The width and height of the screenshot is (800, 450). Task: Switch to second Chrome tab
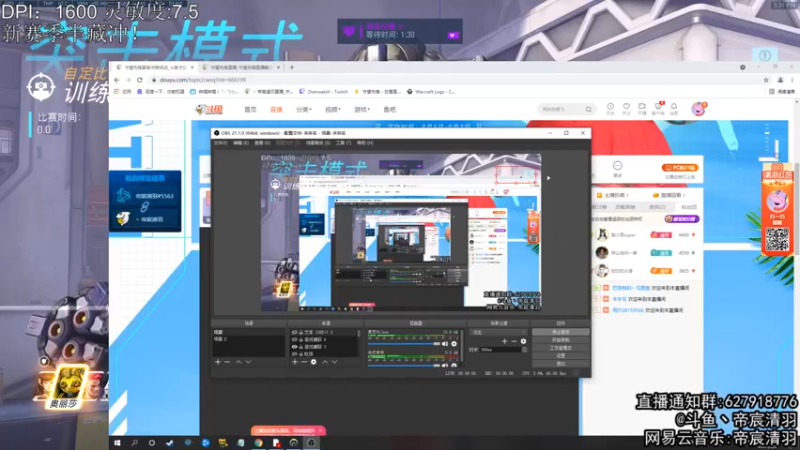(241, 67)
